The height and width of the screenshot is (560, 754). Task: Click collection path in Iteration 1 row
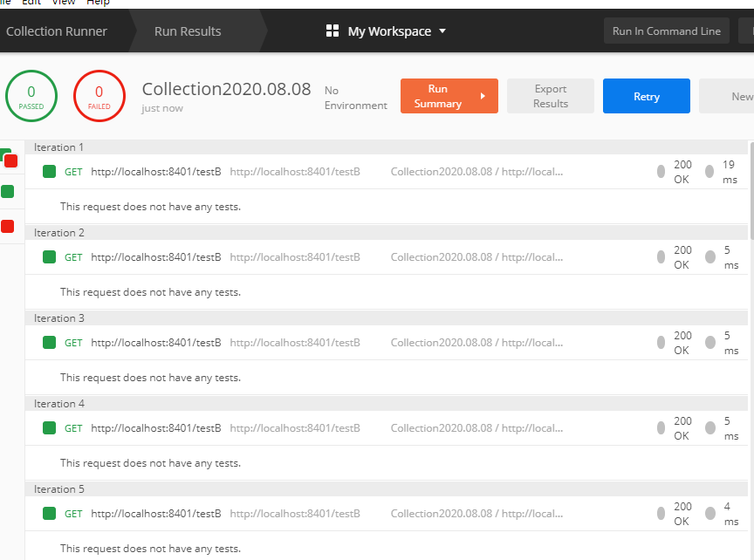click(476, 172)
